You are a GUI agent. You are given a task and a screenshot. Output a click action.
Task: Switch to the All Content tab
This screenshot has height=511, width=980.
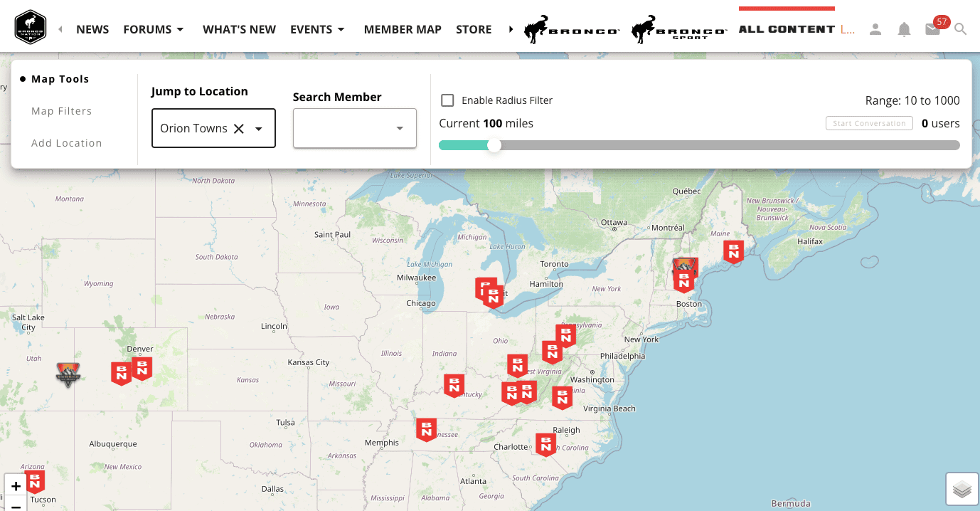point(787,29)
